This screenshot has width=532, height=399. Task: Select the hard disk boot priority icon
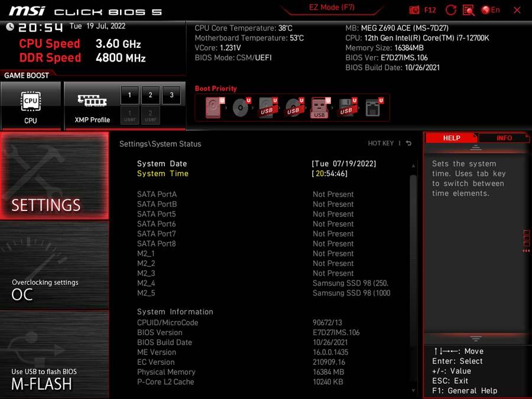pyautogui.click(x=215, y=108)
